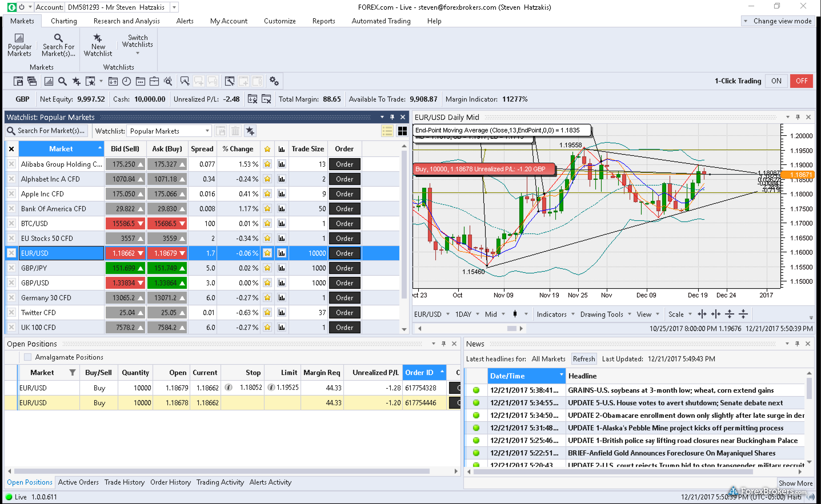Click the clock icon in quick toolbar
The image size is (821, 504).
[x=126, y=81]
